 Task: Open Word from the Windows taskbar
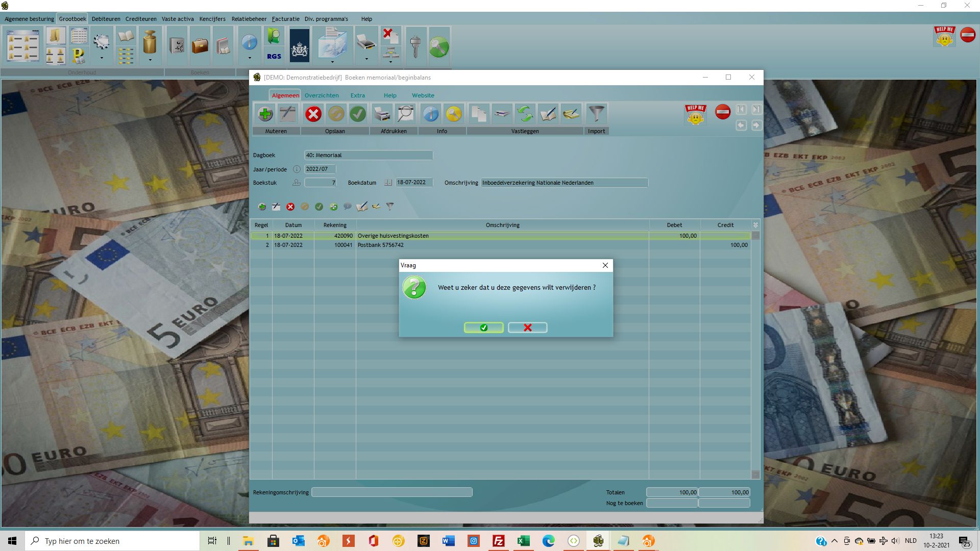pyautogui.click(x=449, y=541)
